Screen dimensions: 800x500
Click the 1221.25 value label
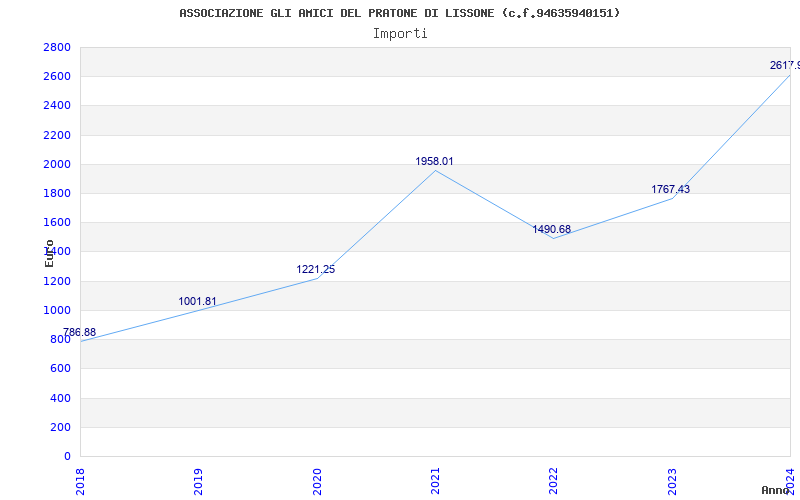[x=316, y=269]
